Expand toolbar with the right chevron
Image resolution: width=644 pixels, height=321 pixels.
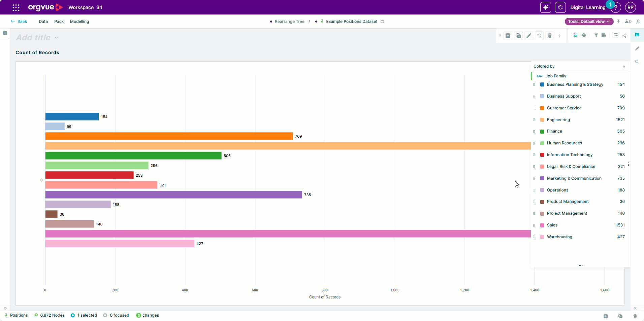(x=559, y=36)
